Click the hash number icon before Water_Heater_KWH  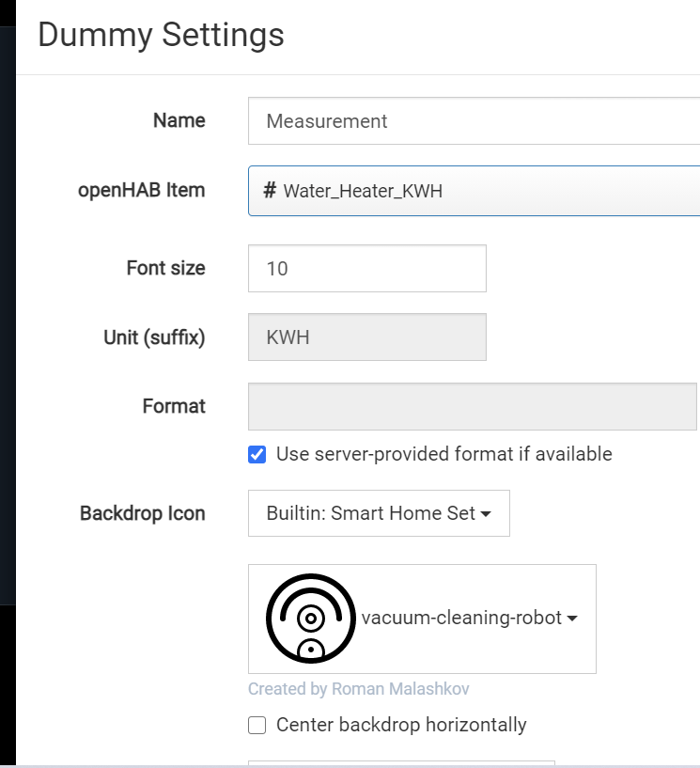point(270,191)
